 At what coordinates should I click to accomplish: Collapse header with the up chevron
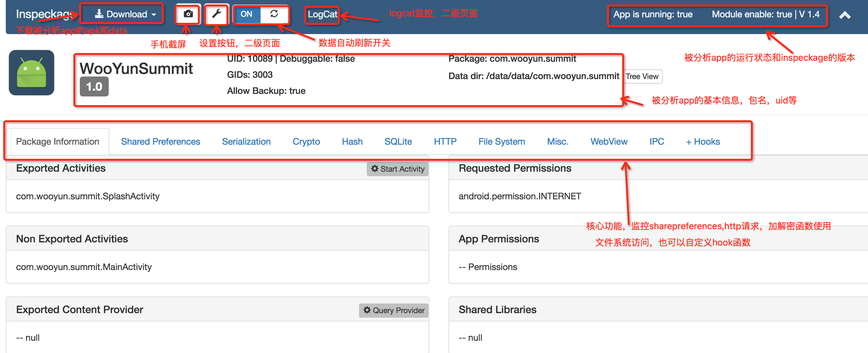click(845, 15)
